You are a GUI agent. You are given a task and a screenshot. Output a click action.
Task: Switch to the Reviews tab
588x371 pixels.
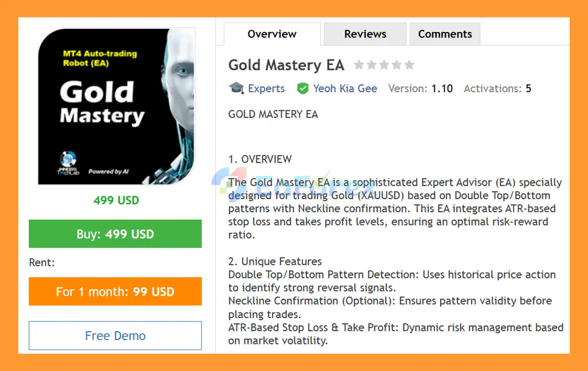365,34
